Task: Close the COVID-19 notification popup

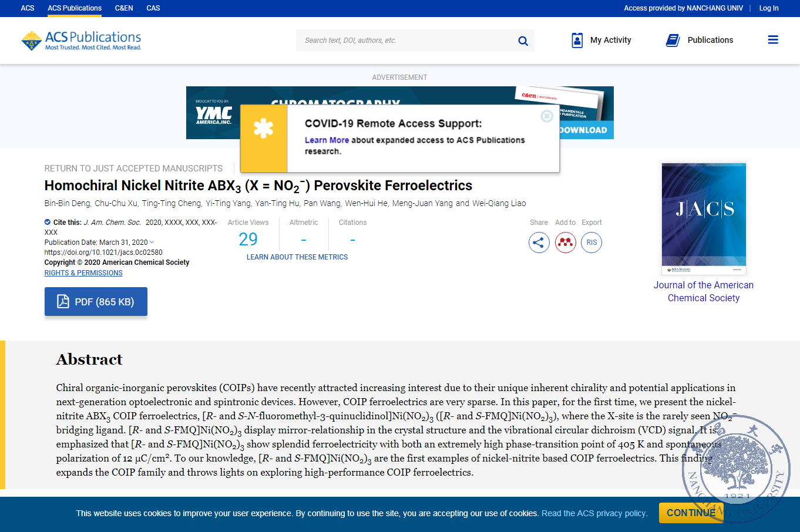Action: coord(546,116)
